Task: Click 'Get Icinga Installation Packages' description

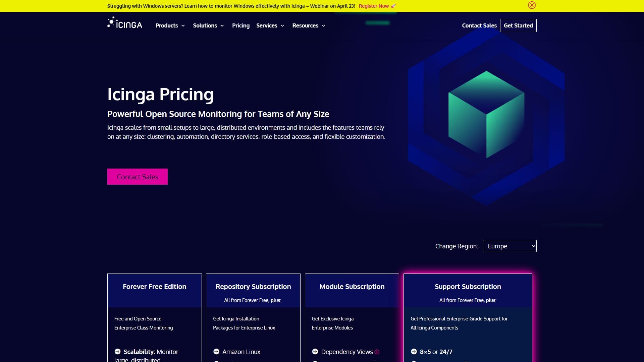Action: [x=244, y=323]
